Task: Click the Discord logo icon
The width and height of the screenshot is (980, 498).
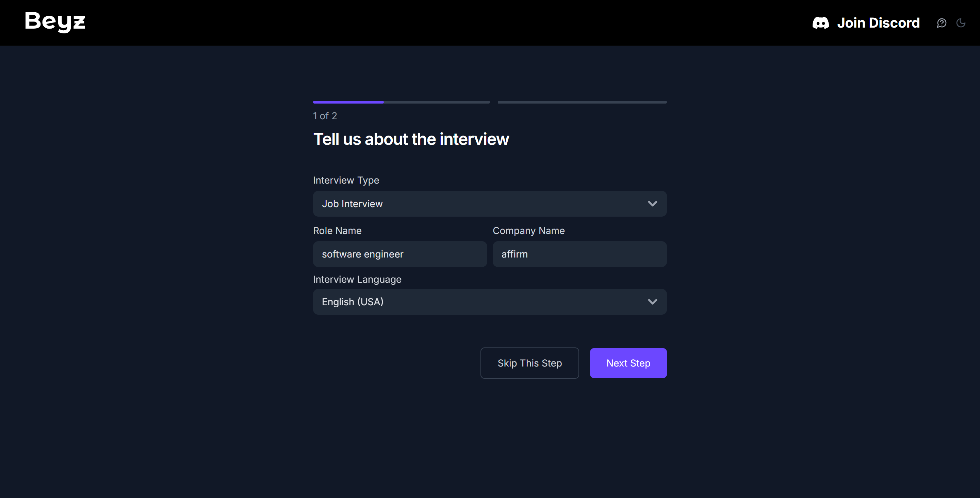Action: tap(820, 23)
